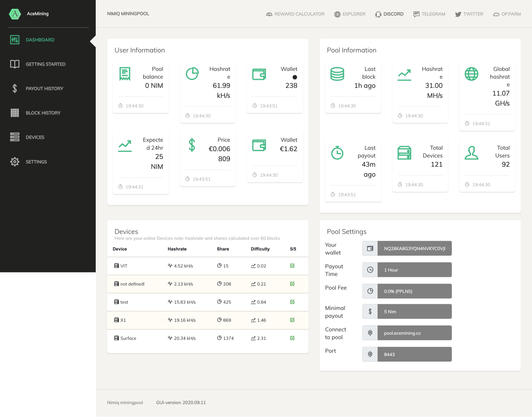
Task: Open the Discord link
Action: pos(389,14)
